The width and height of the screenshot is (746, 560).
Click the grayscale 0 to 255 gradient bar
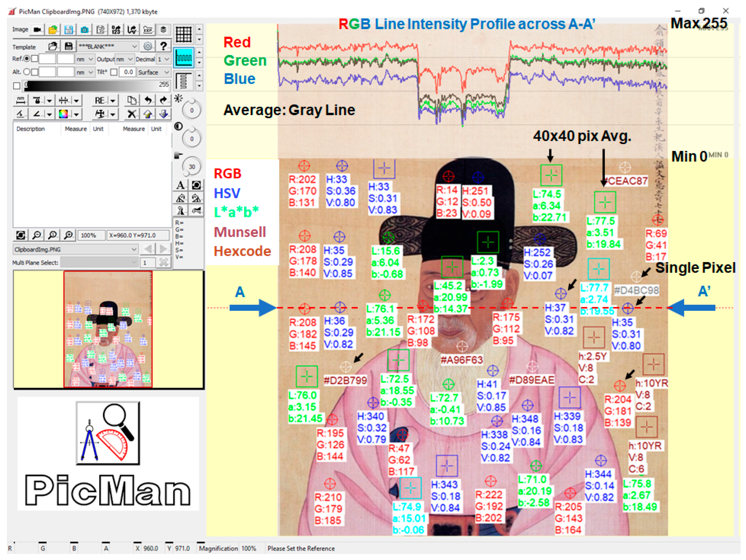pyautogui.click(x=96, y=86)
